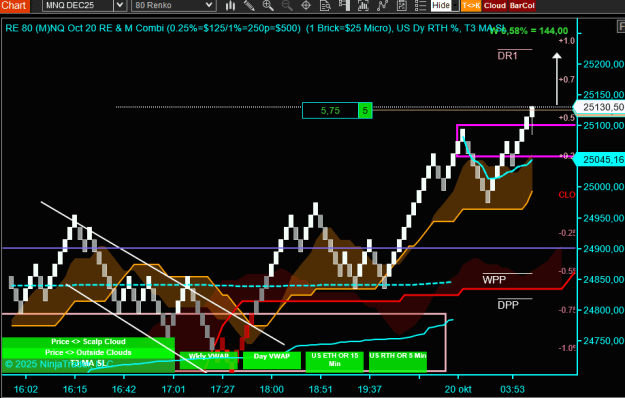This screenshot has height=398, width=625.
Task: Select the Chart tab
Action: pyautogui.click(x=14, y=6)
